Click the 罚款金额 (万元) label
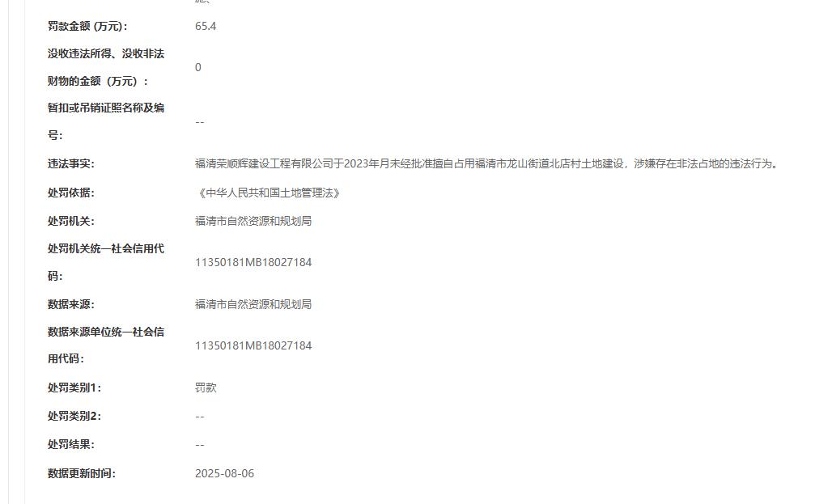832x504 pixels. (x=87, y=26)
